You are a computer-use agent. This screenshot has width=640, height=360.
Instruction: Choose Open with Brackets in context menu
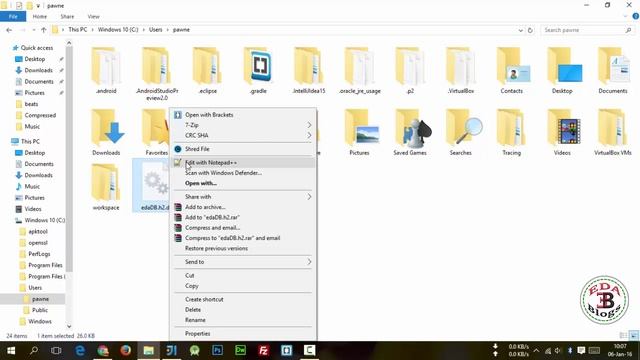[243, 115]
